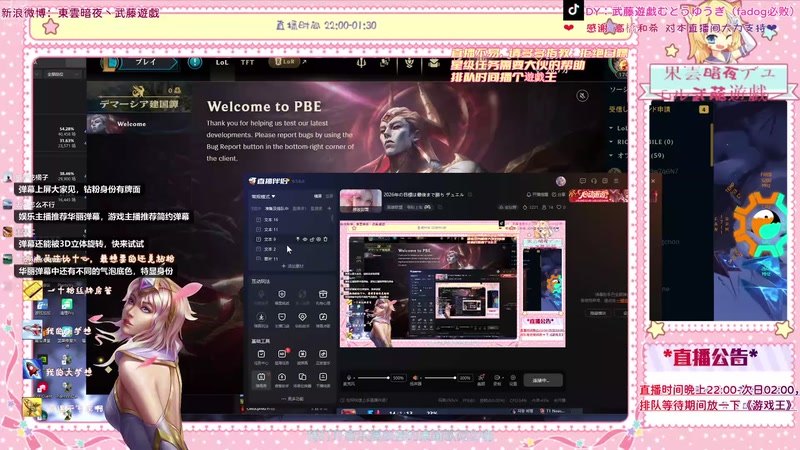
Task: Open the crest icon in LoL top bar
Action: tap(409, 62)
